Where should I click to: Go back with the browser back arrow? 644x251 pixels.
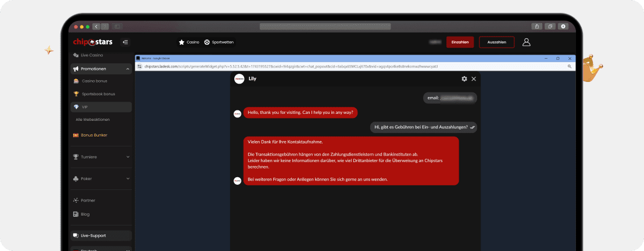pyautogui.click(x=96, y=26)
